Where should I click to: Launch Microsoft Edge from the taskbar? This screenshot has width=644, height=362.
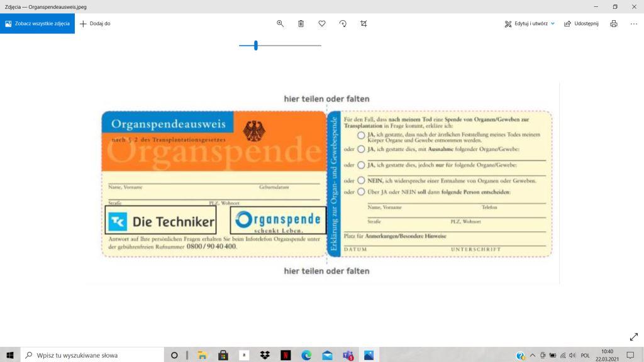pyautogui.click(x=306, y=355)
